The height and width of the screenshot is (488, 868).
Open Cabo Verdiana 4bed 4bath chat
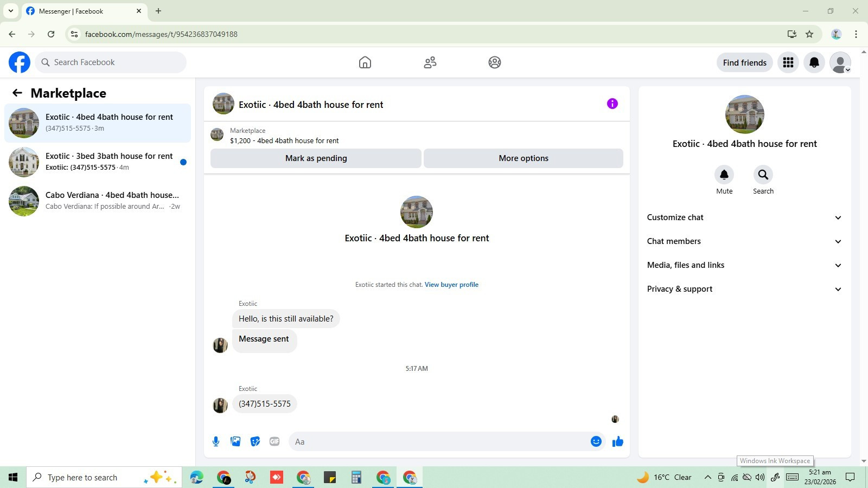click(x=98, y=201)
